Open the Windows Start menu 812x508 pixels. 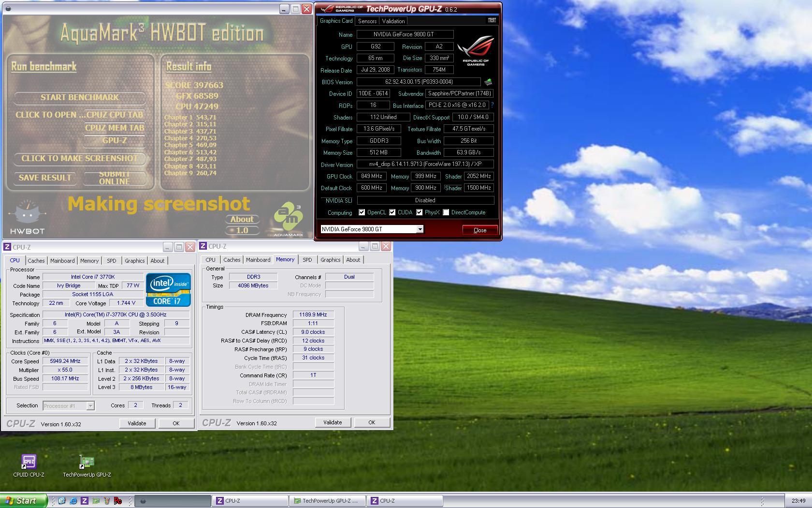pos(23,501)
